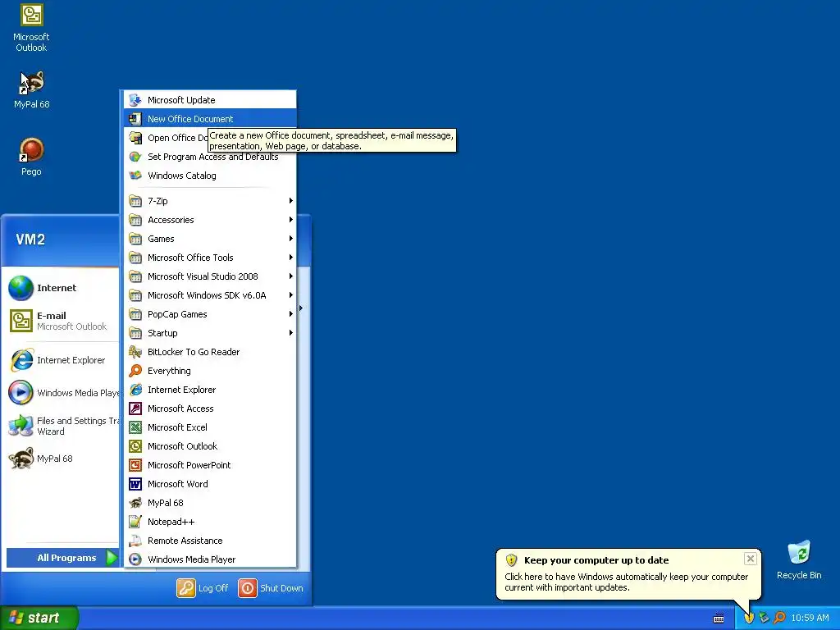
Task: Click the BitLocker To Go Reader icon
Action: click(135, 352)
